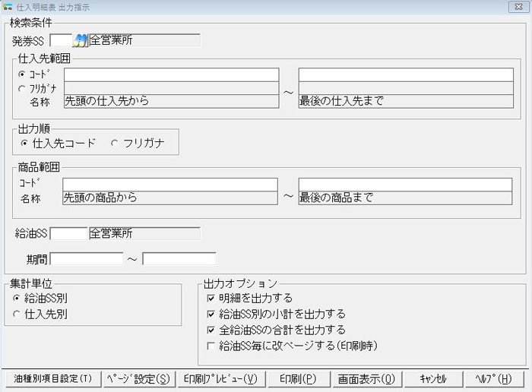This screenshot has height=392, width=532.
Task: Uncheck 給油SS別の小計を出力する option
Action: (211, 314)
